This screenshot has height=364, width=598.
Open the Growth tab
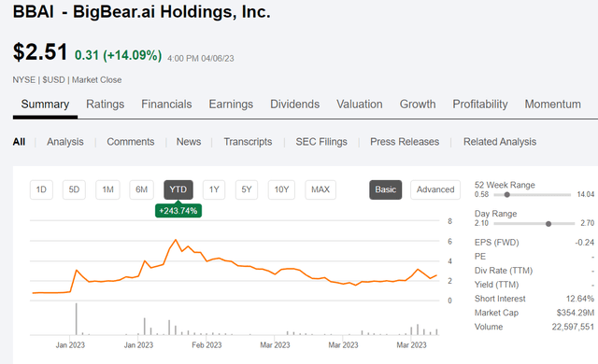point(418,105)
